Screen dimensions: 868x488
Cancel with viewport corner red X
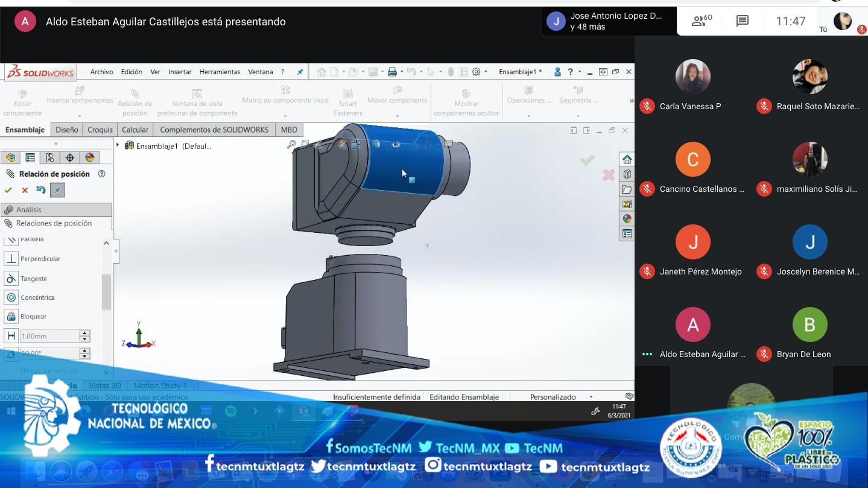tap(608, 175)
